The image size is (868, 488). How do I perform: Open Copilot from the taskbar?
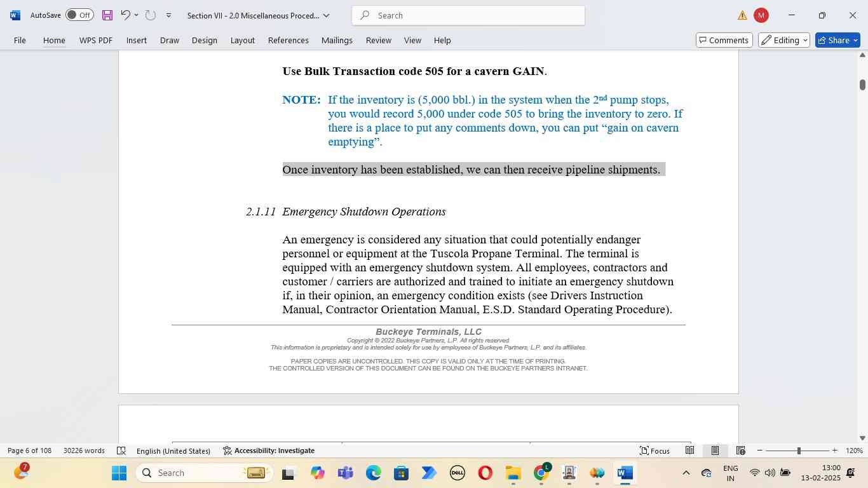317,473
